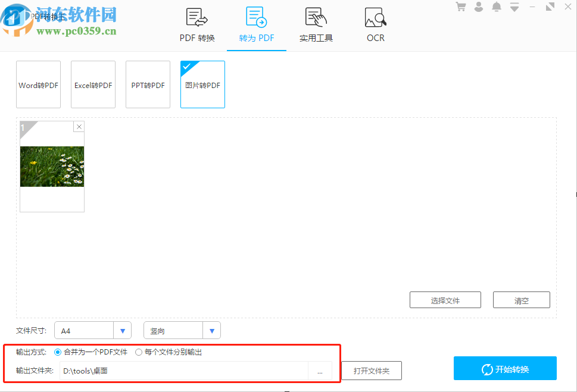Click the 打开文件夹 button

point(372,371)
